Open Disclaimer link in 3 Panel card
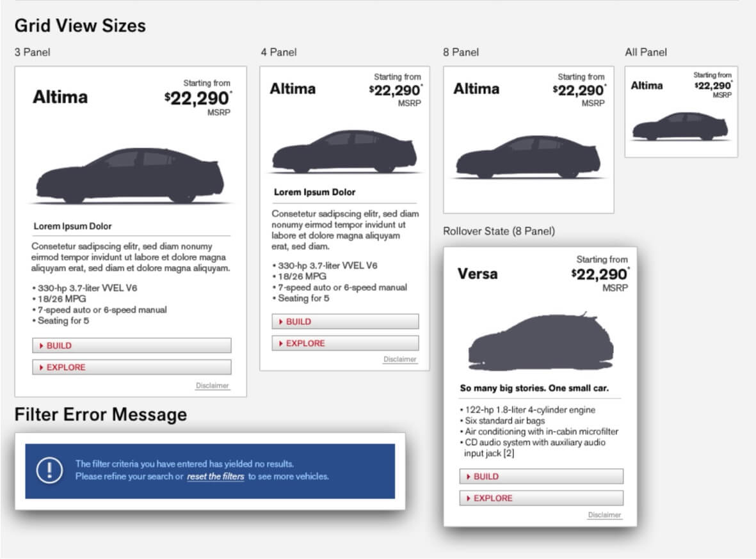This screenshot has width=756, height=559. click(212, 386)
